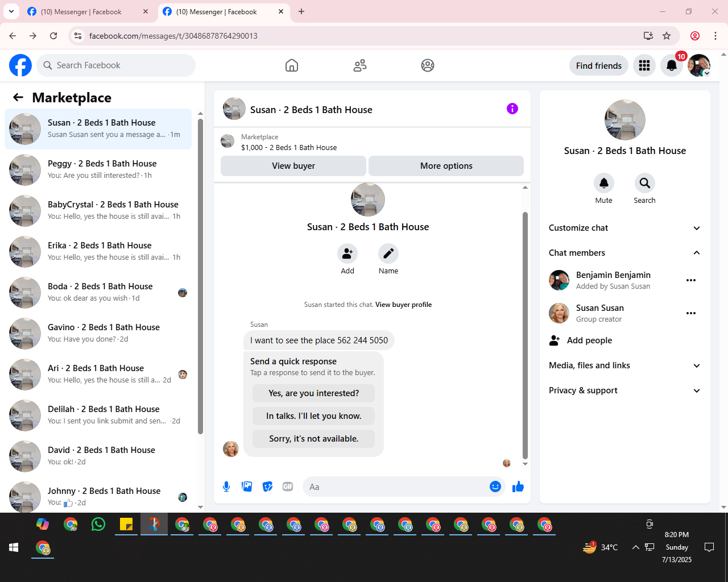This screenshot has height=582, width=728.
Task: Close the active Messenger tab
Action: click(x=281, y=11)
